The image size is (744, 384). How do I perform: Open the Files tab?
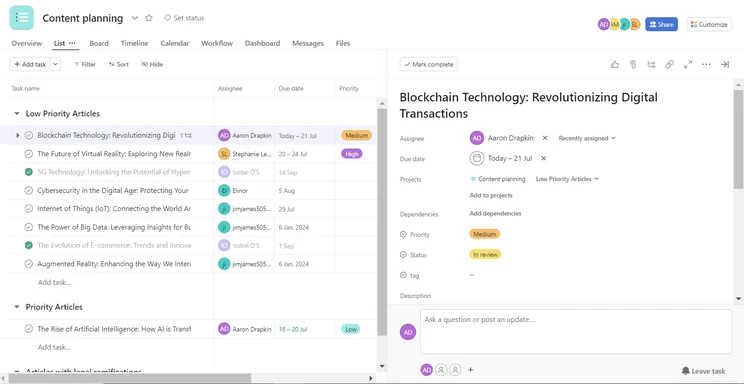pos(343,43)
